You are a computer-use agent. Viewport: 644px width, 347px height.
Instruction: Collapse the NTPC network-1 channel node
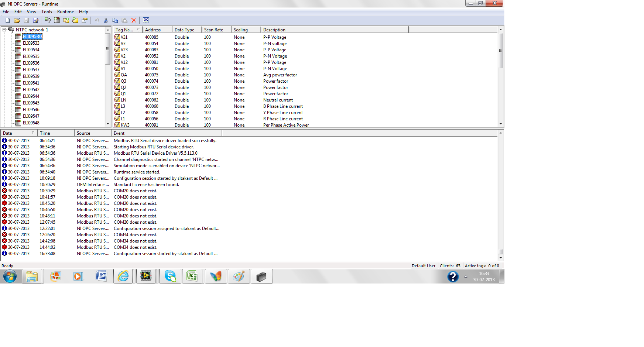pos(4,30)
